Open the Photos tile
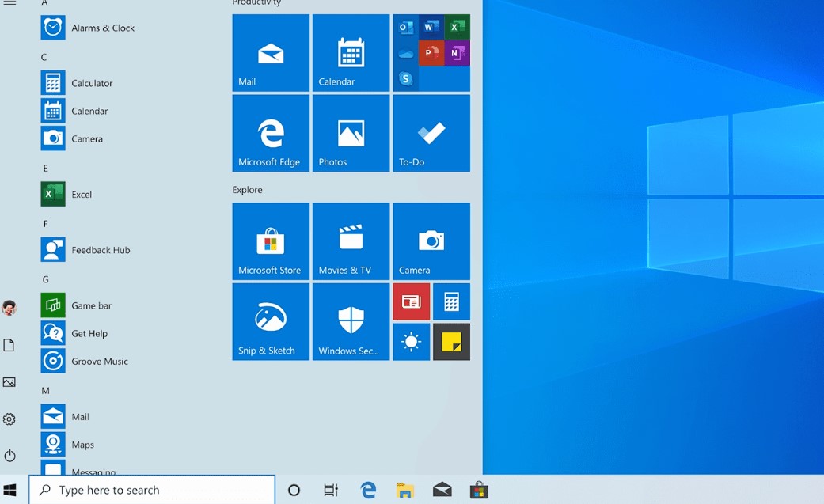The image size is (824, 504). [x=351, y=133]
